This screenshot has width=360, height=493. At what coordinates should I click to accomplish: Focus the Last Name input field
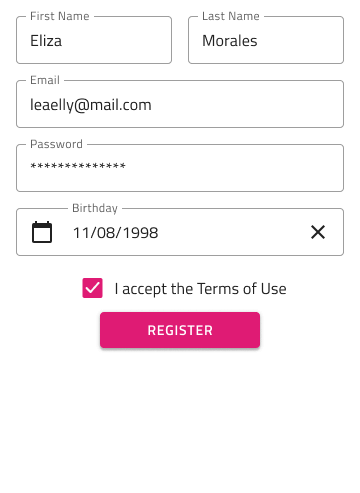click(266, 40)
